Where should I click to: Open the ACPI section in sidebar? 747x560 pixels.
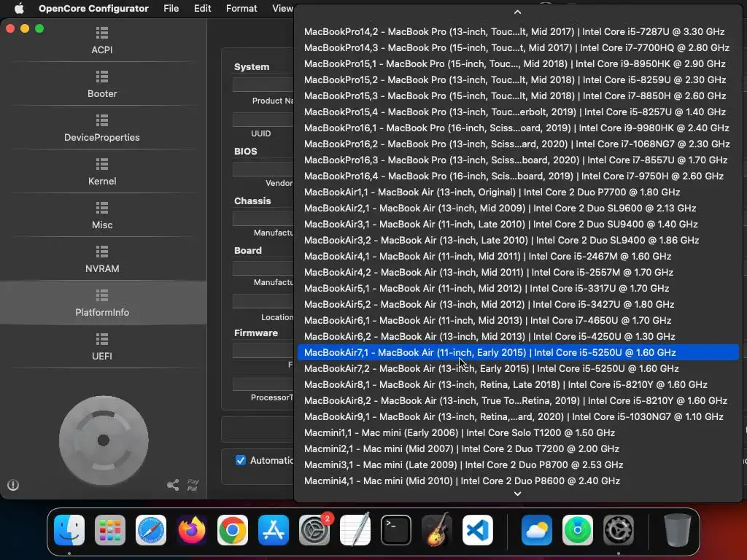(x=102, y=40)
